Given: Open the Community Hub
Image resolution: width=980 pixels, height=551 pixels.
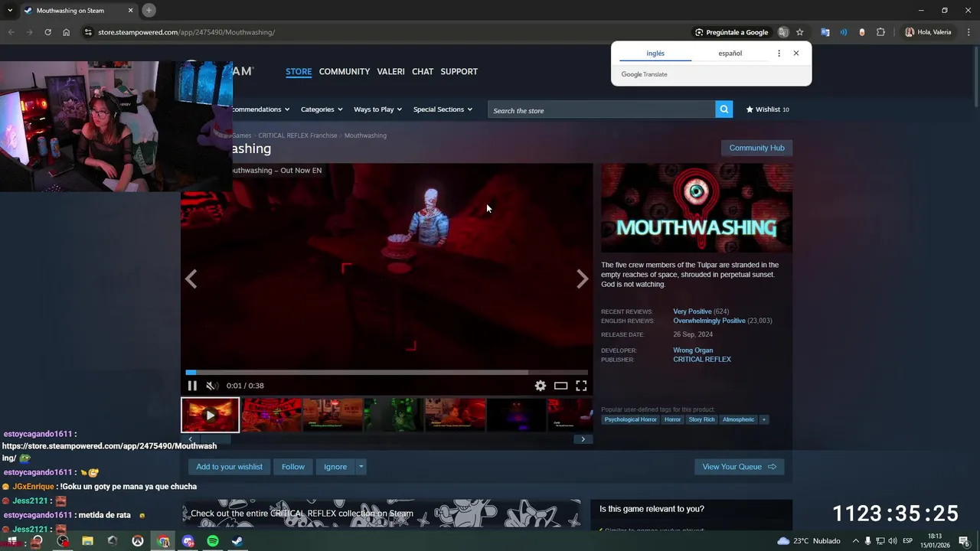Looking at the screenshot, I should 756,148.
